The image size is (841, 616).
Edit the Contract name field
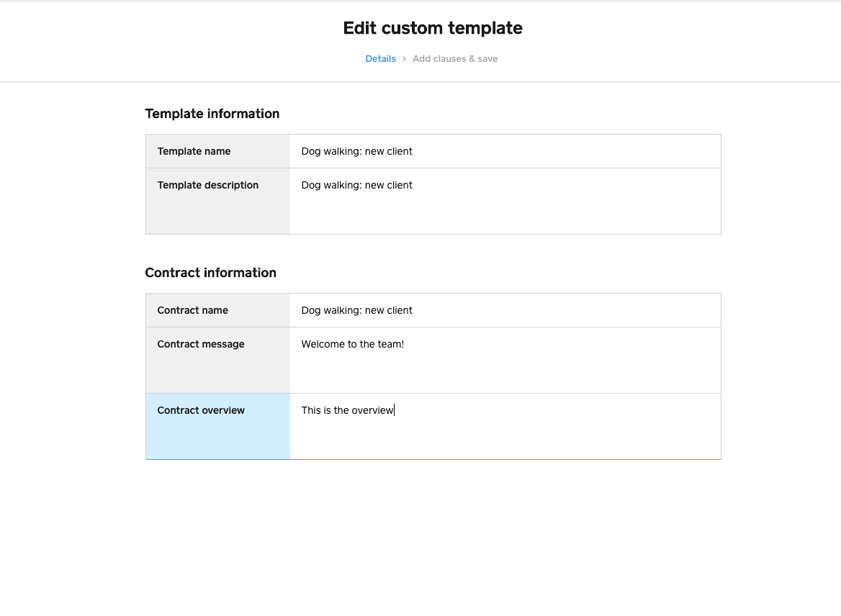coord(505,310)
